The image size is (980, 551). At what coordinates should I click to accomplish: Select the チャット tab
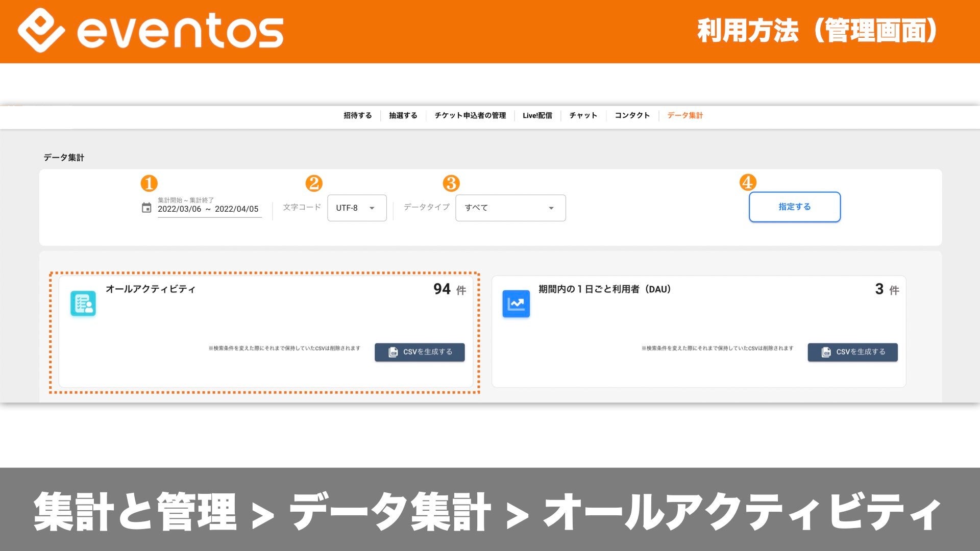[583, 115]
